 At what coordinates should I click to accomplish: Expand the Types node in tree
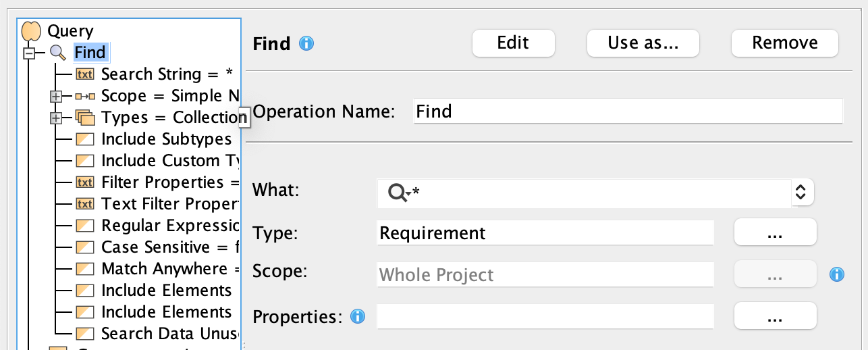click(x=57, y=118)
